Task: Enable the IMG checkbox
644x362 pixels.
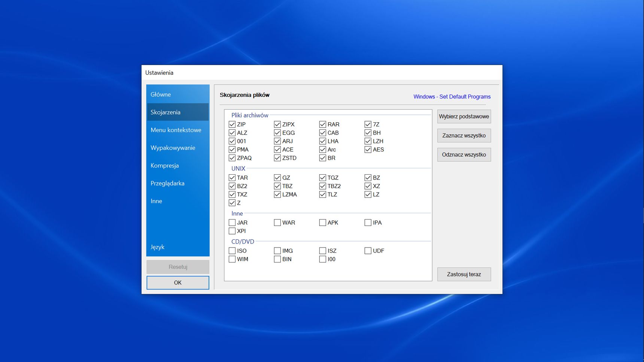Action: 277,251
